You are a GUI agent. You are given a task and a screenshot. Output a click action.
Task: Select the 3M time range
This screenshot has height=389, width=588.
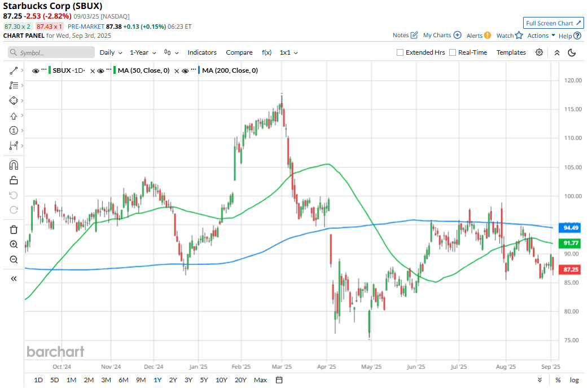pyautogui.click(x=106, y=380)
